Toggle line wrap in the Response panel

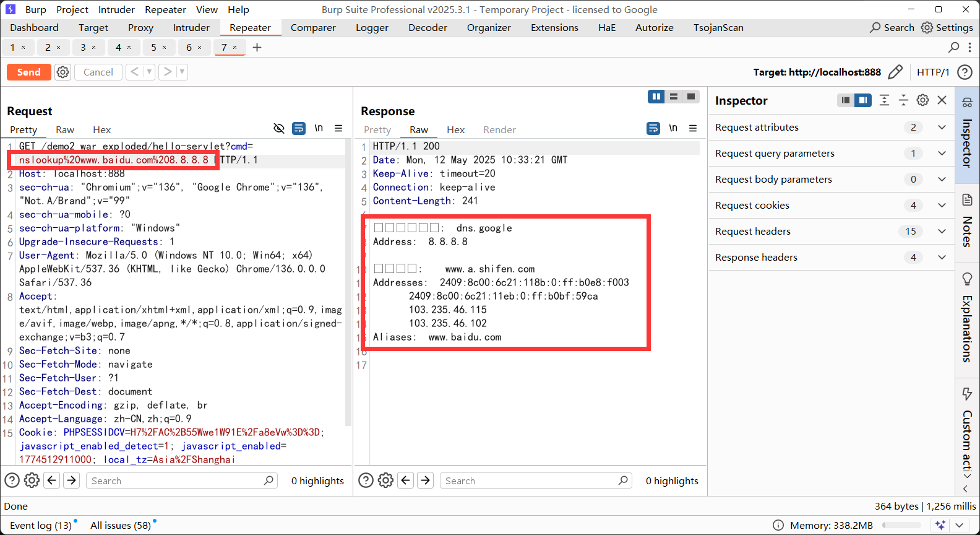click(653, 128)
